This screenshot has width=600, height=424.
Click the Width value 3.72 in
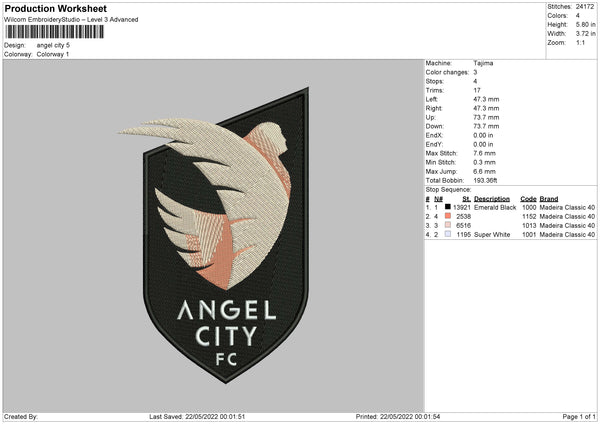coord(585,34)
